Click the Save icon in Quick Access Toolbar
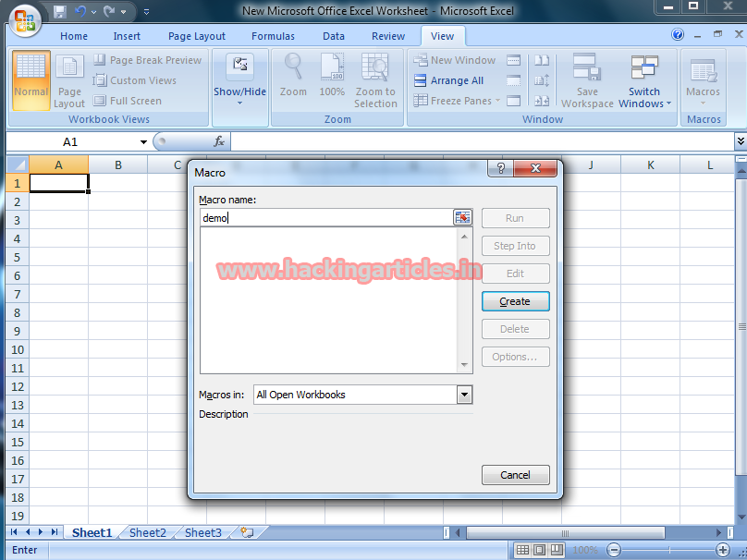This screenshot has width=747, height=560. coord(60,11)
